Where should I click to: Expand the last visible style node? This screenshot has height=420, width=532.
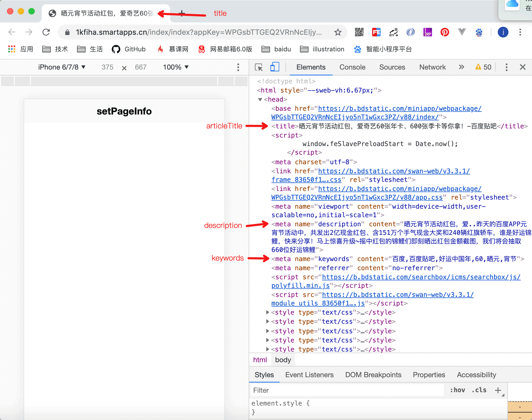[267, 349]
